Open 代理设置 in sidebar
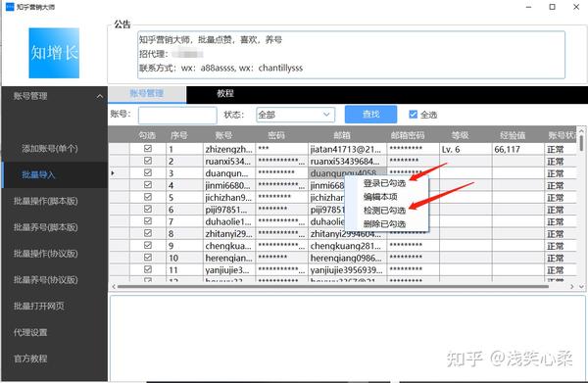The image size is (588, 383). 30,332
